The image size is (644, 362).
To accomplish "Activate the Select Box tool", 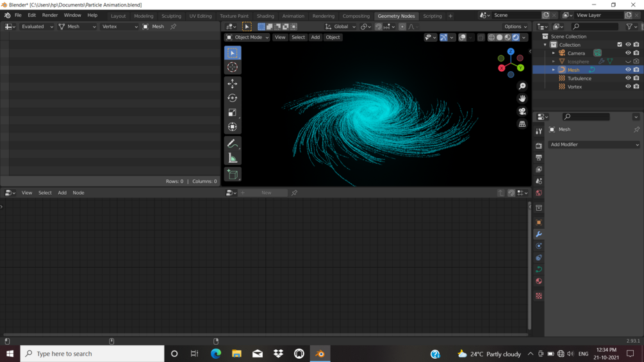I will click(233, 53).
